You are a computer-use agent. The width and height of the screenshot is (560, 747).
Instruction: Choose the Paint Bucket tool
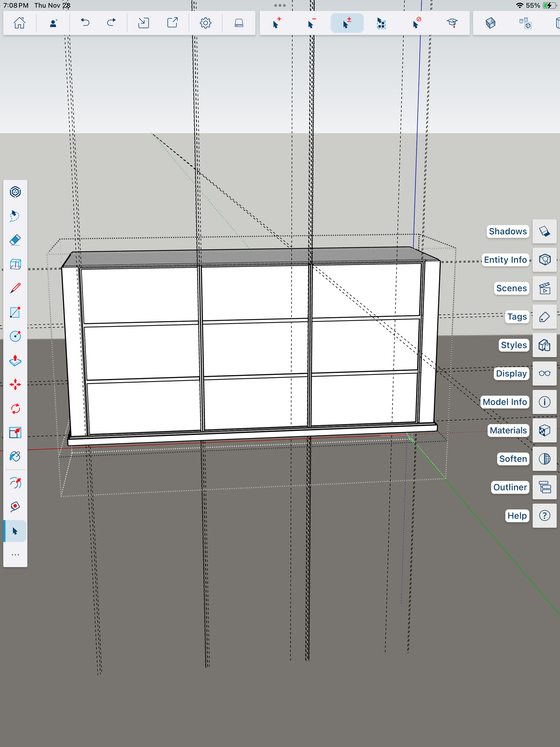[15, 456]
